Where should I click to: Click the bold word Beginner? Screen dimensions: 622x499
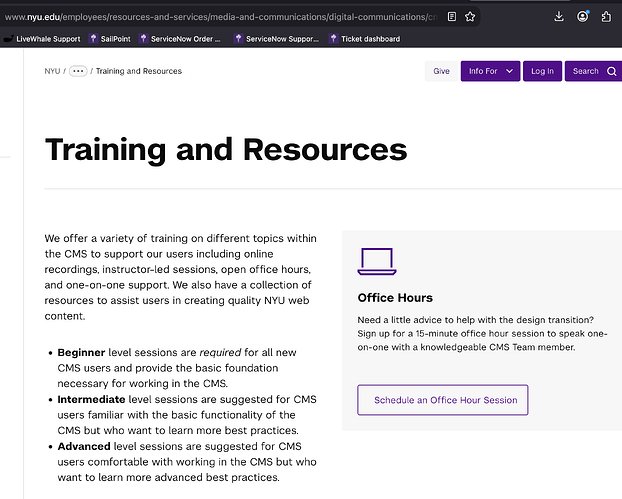(x=81, y=352)
